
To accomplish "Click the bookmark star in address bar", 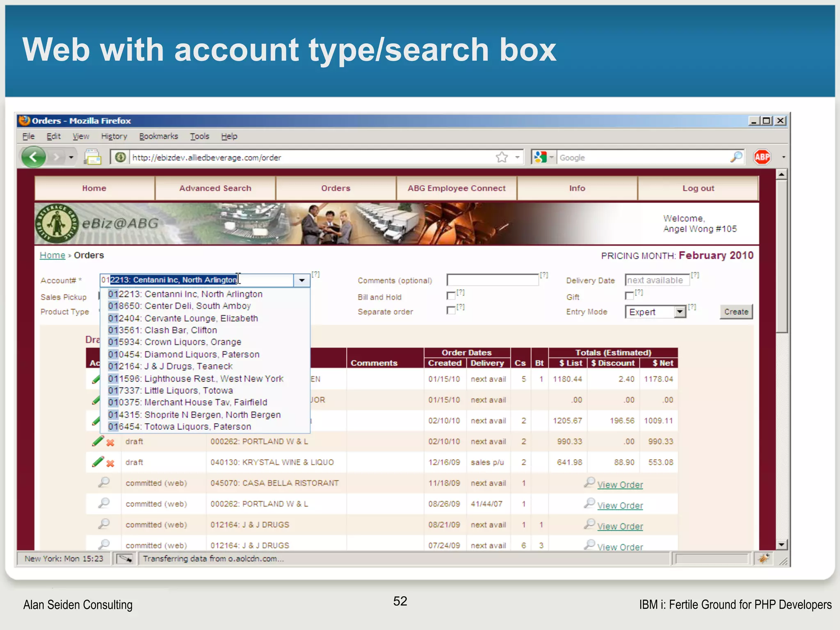I will (502, 157).
